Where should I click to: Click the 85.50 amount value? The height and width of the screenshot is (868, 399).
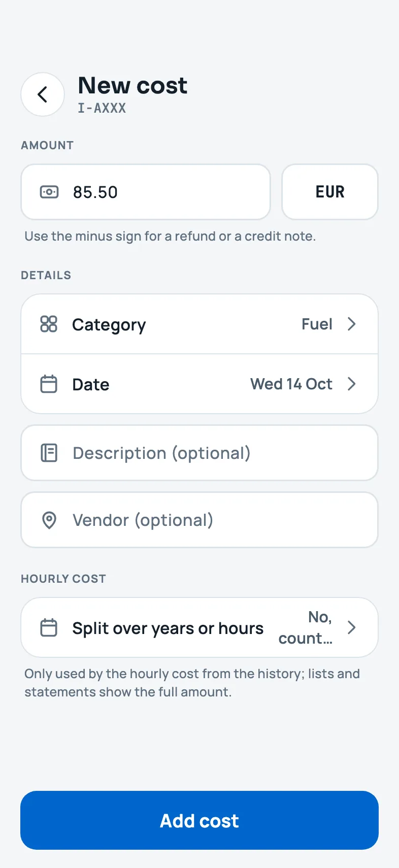click(x=95, y=192)
